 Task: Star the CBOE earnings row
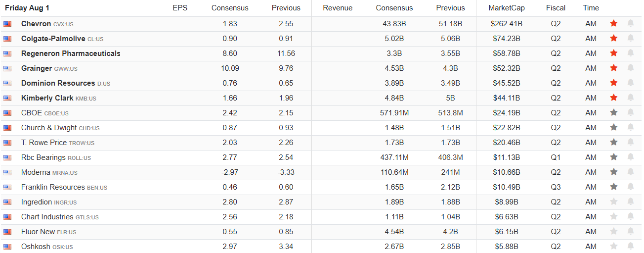[x=614, y=112]
